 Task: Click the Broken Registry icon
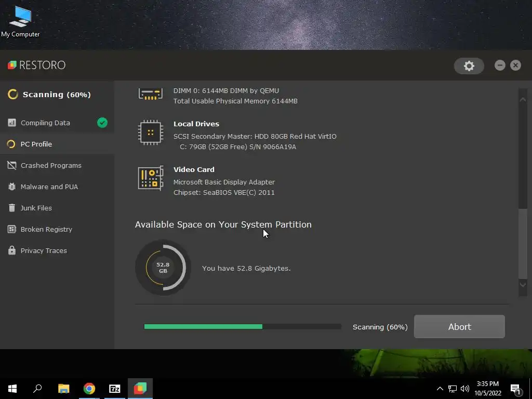[x=12, y=229]
